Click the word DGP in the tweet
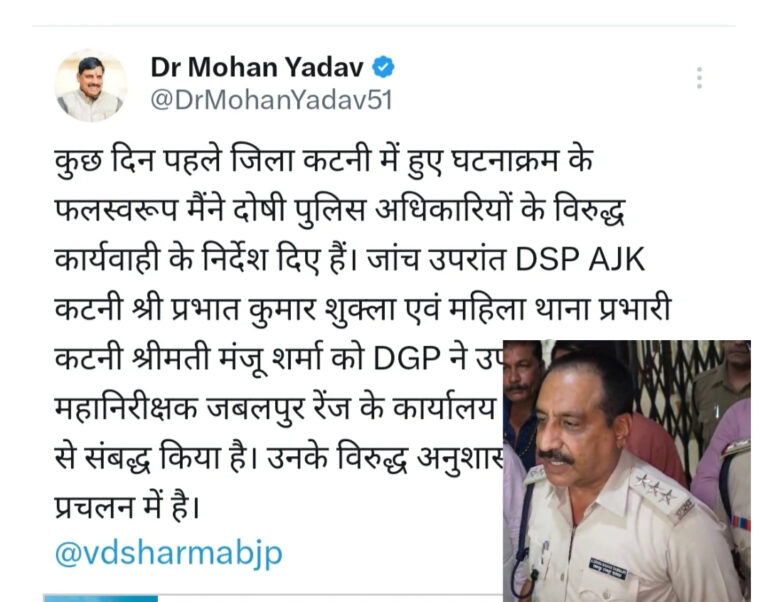 [x=407, y=359]
